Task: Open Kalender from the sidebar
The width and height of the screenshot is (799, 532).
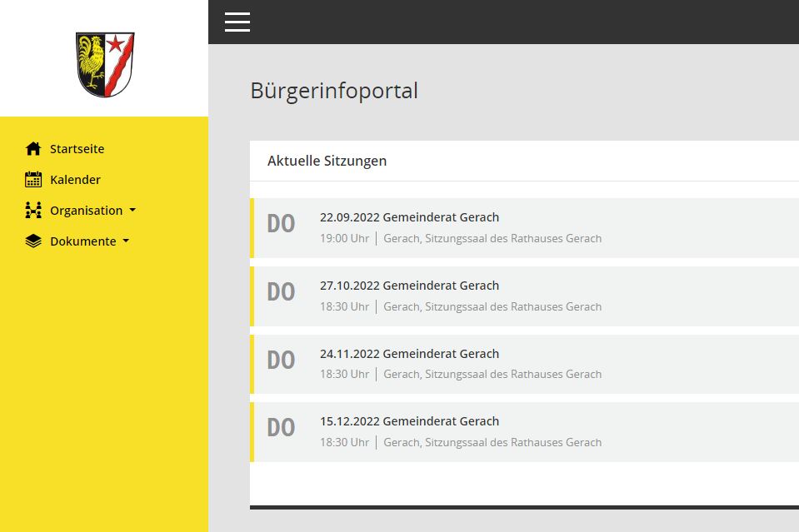Action: click(x=75, y=180)
